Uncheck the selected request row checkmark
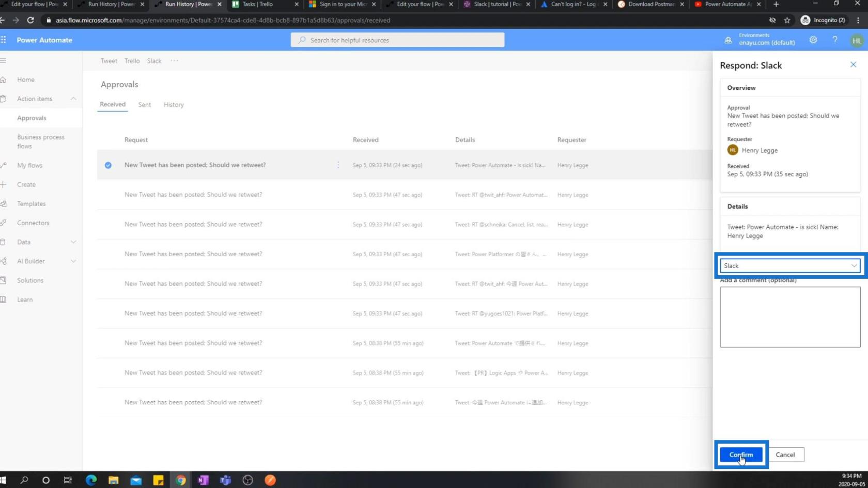This screenshot has height=488, width=868. pyautogui.click(x=108, y=165)
